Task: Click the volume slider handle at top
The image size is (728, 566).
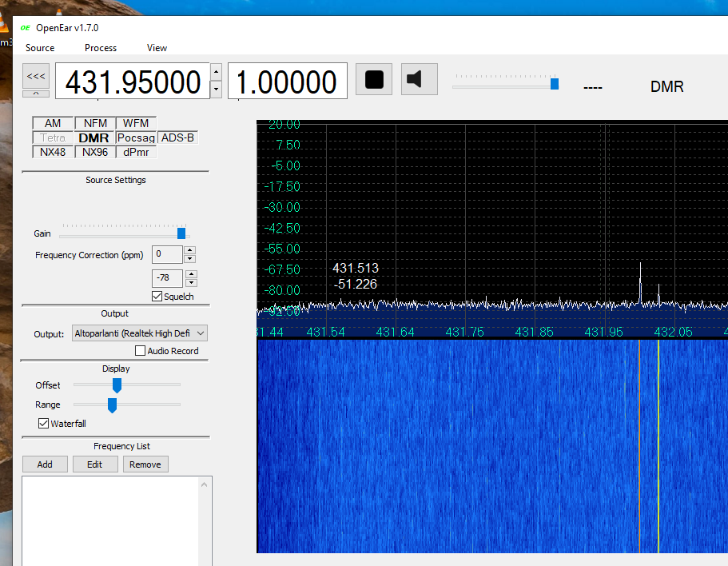Action: pyautogui.click(x=555, y=84)
